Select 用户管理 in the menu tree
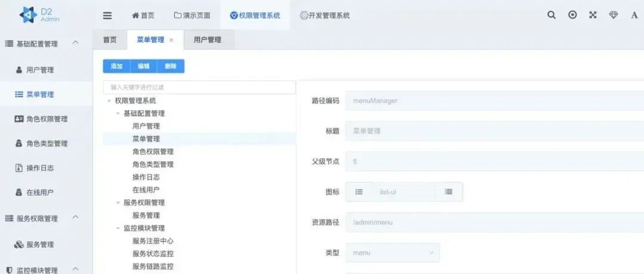 [x=146, y=127]
